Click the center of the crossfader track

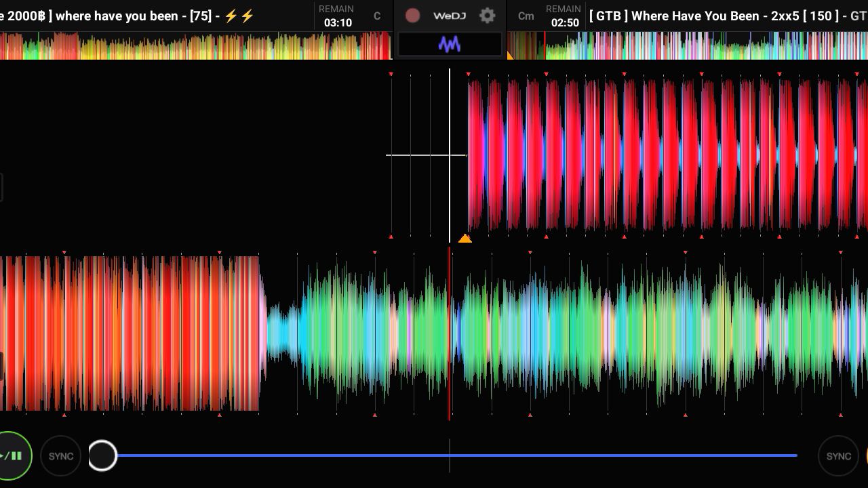(450, 455)
